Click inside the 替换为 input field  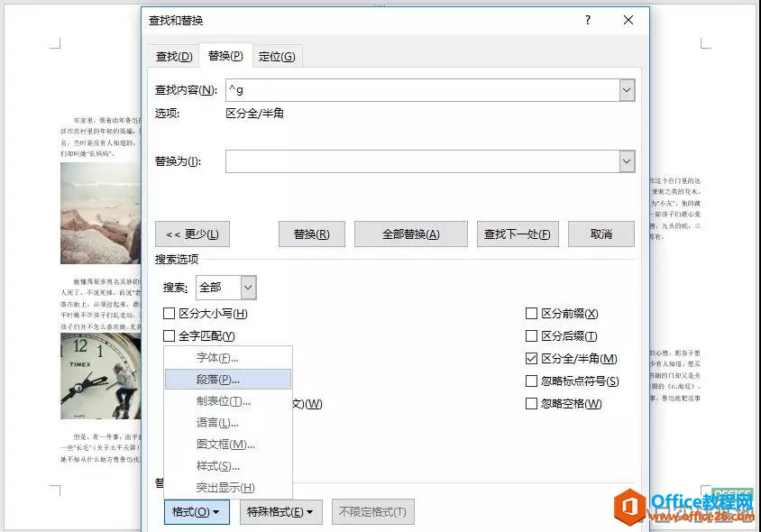tap(406, 161)
